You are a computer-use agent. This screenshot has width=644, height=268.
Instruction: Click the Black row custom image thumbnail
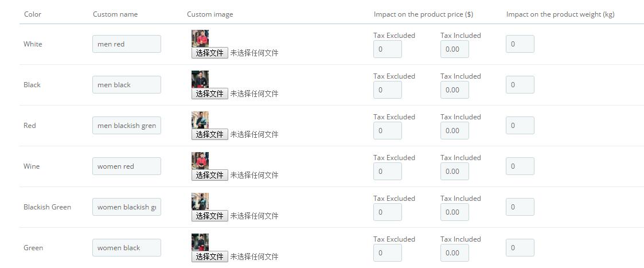point(200,79)
